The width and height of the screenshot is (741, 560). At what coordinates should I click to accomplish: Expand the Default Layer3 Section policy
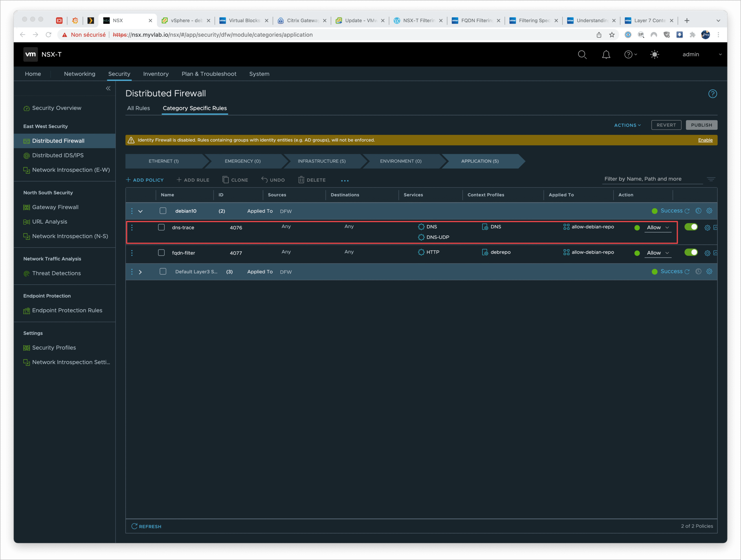click(x=140, y=272)
